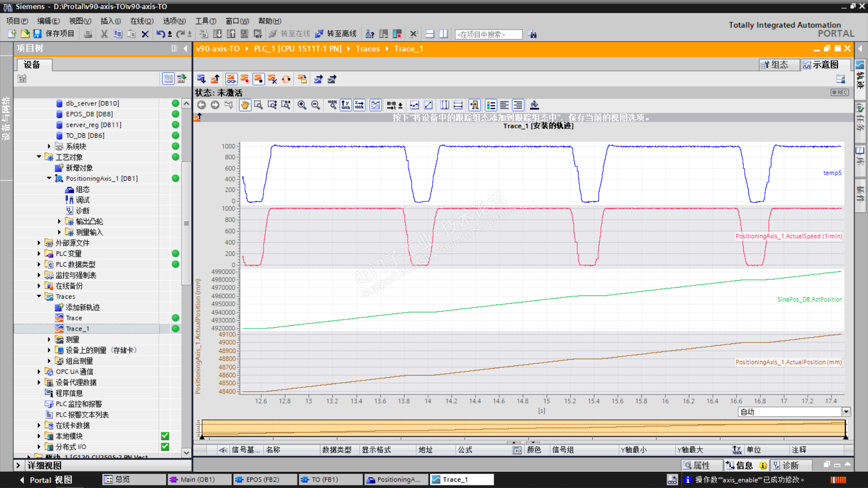Click the zoom in magnifier icon

point(302,105)
